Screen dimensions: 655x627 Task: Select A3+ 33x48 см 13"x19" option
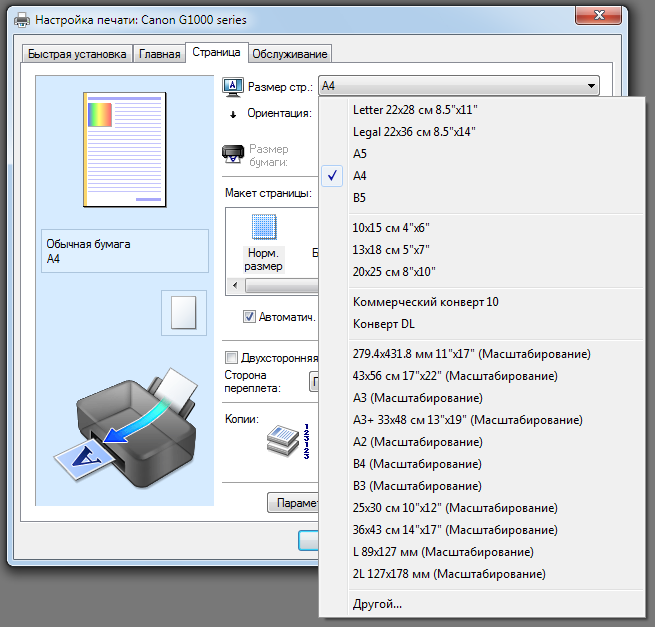(x=482, y=420)
